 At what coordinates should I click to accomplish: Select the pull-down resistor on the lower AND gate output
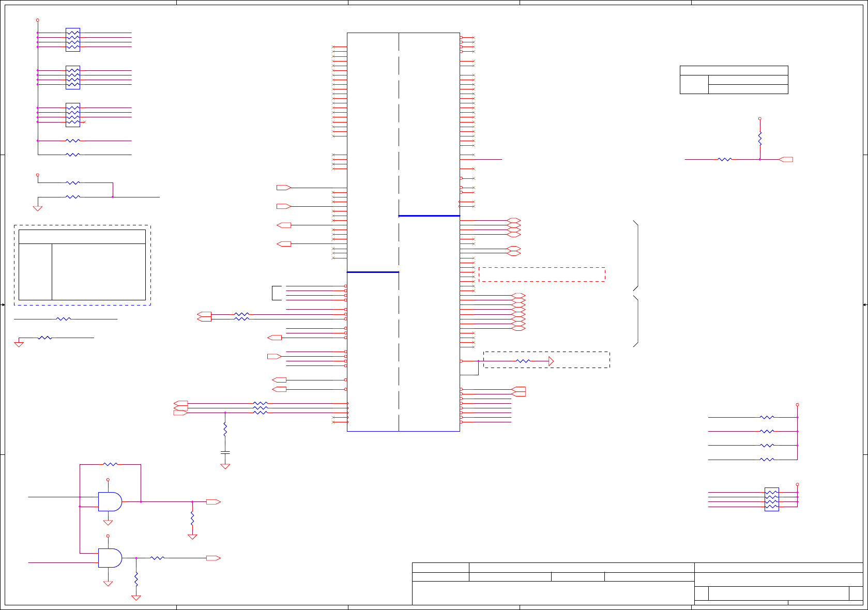coord(136,579)
